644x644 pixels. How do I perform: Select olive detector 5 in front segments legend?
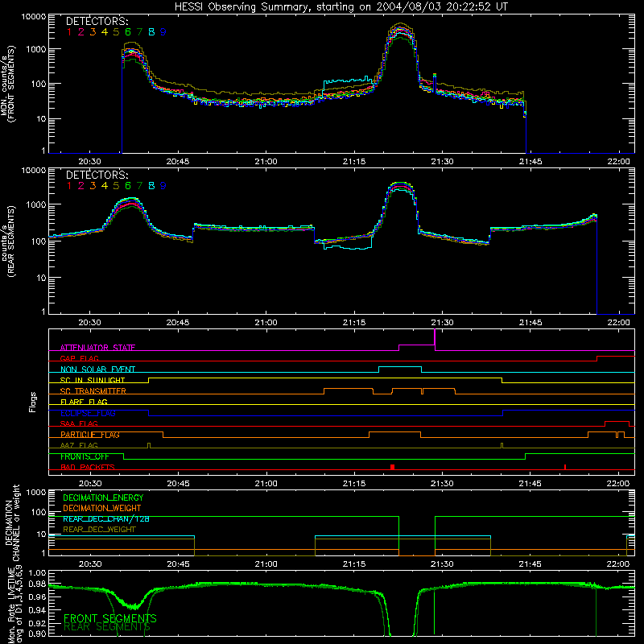tap(116, 32)
